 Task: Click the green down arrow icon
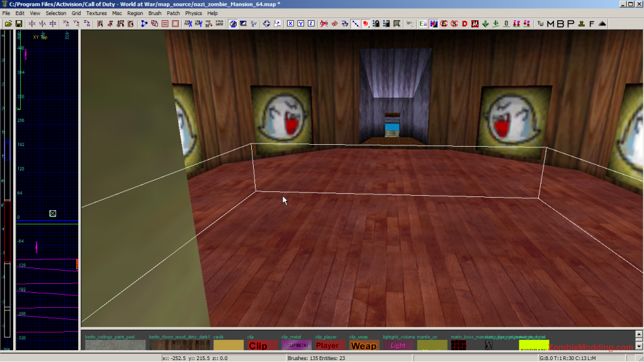click(x=485, y=24)
